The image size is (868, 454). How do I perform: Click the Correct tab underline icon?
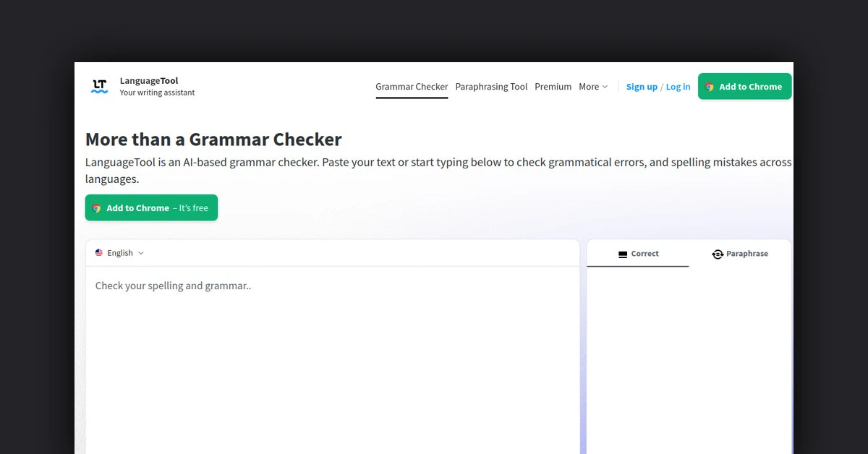click(x=623, y=254)
